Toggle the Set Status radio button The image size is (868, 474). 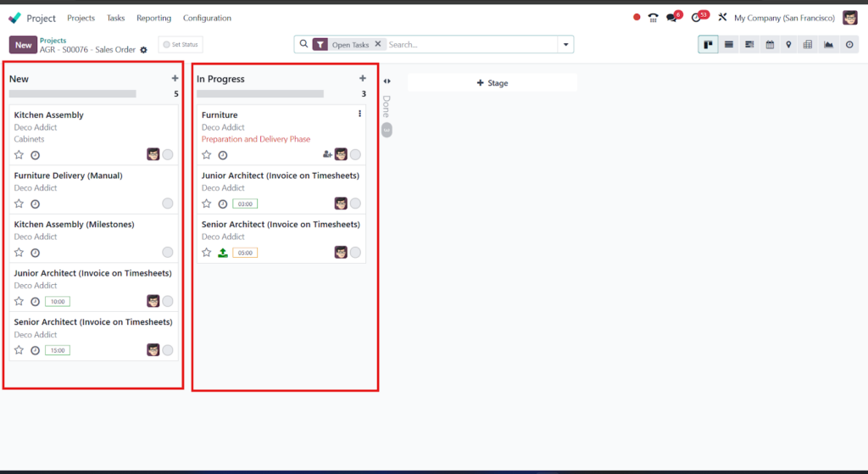tap(166, 44)
